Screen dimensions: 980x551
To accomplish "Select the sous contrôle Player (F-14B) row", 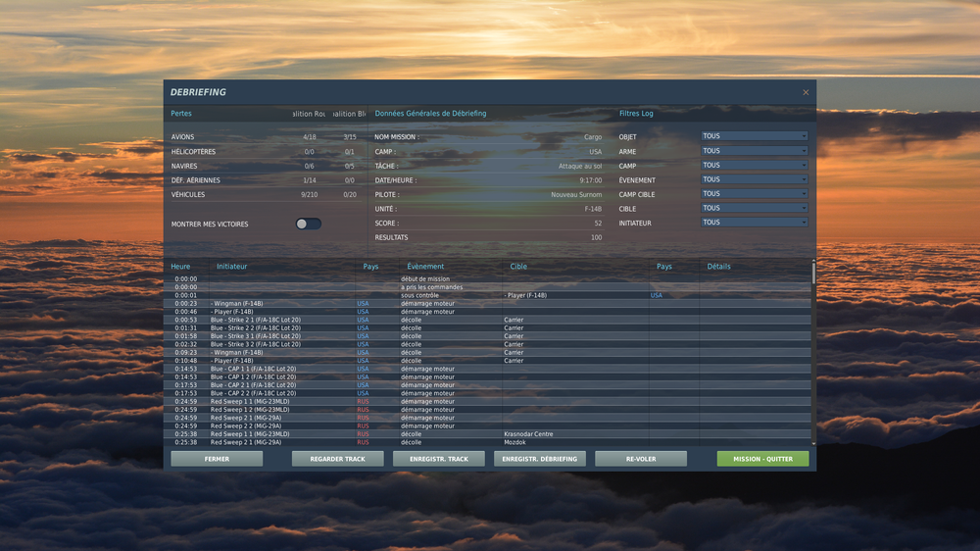I will tap(487, 295).
